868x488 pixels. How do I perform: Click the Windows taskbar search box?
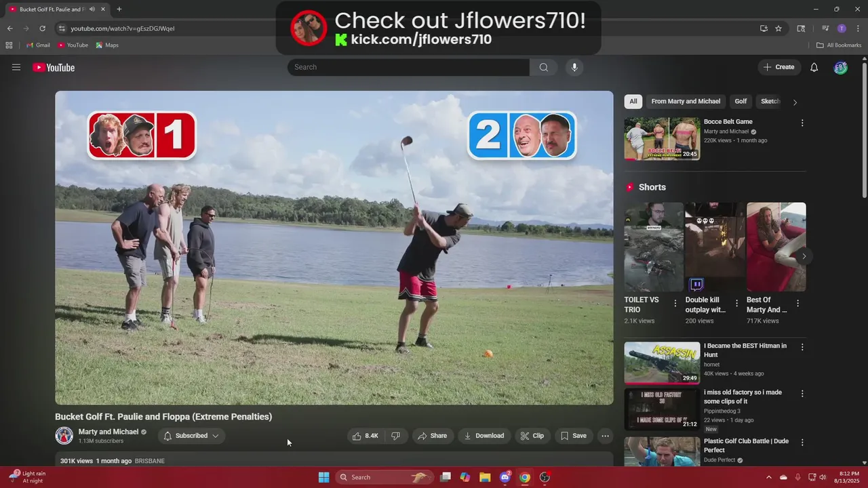pos(384,477)
